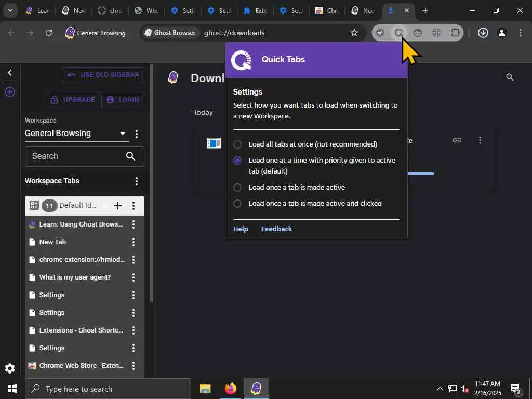Click the Ghost Browser site info chip
Viewport: 532px width, 399px height.
(x=170, y=33)
